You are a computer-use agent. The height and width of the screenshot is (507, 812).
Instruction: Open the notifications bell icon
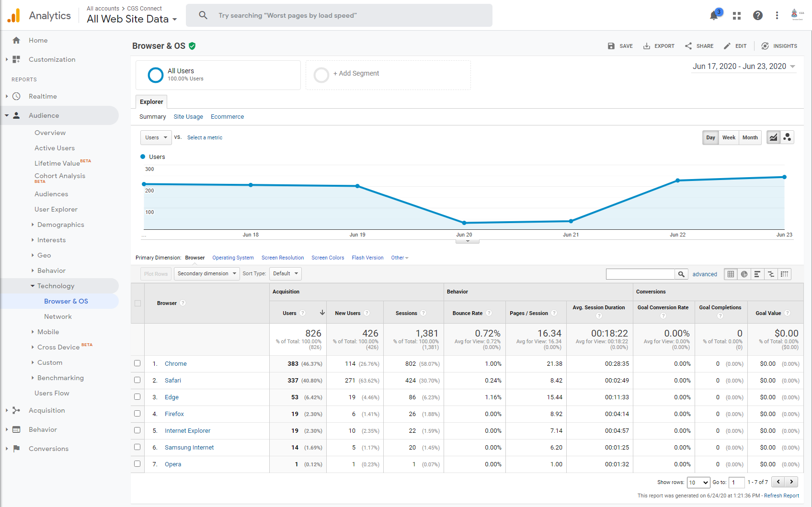click(x=714, y=16)
